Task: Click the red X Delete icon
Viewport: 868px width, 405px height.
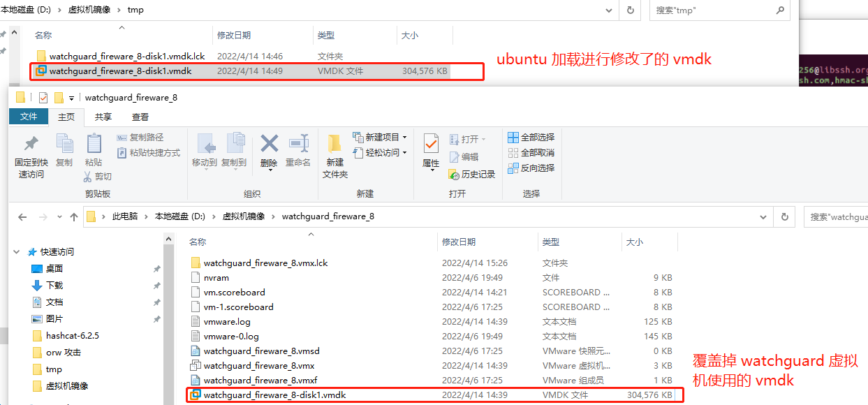Action: click(x=269, y=144)
